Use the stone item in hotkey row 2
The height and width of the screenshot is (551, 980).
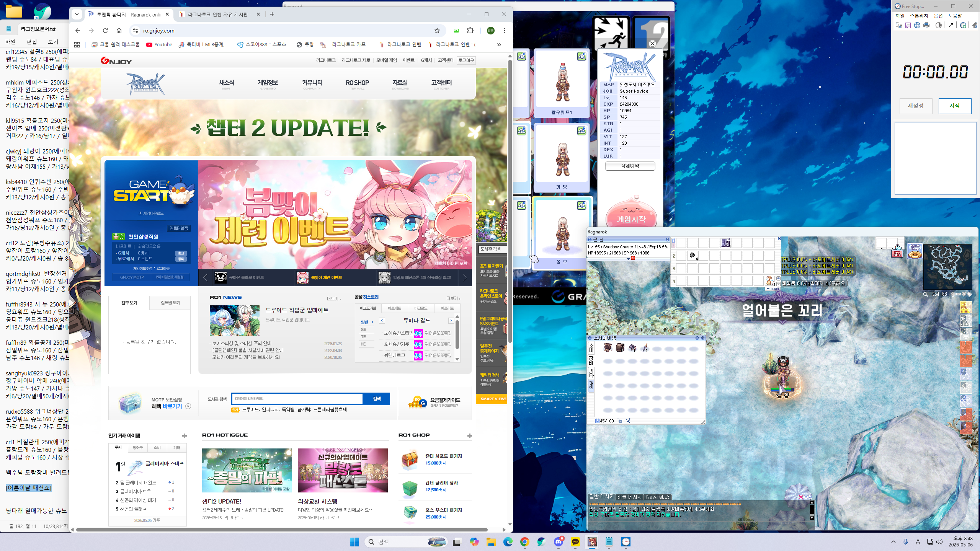click(692, 255)
